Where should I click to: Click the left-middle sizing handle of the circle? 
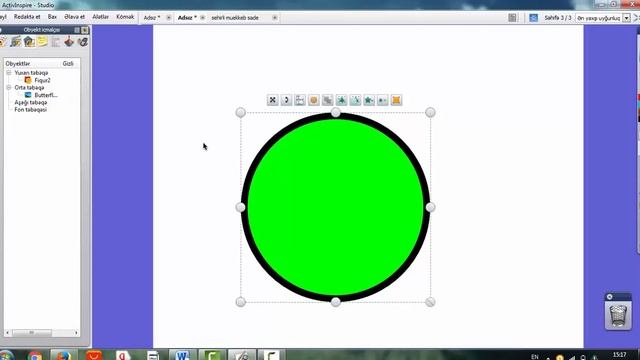click(241, 207)
